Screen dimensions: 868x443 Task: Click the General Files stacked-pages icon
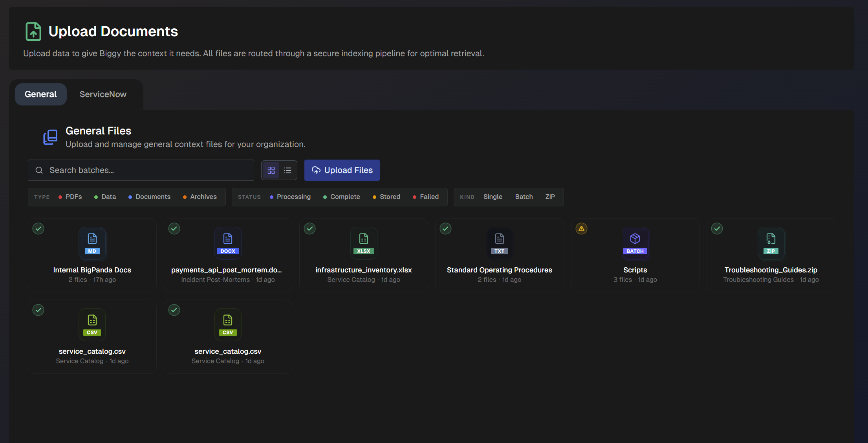click(x=50, y=137)
